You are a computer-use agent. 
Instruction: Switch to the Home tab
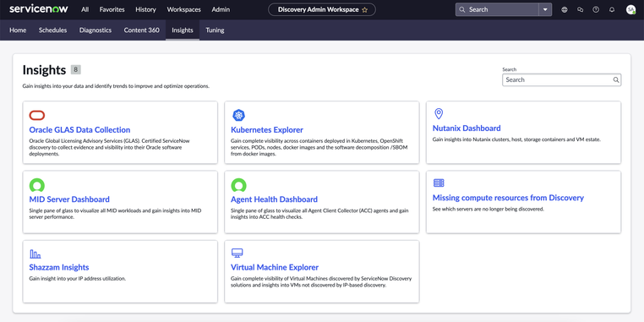coord(18,30)
